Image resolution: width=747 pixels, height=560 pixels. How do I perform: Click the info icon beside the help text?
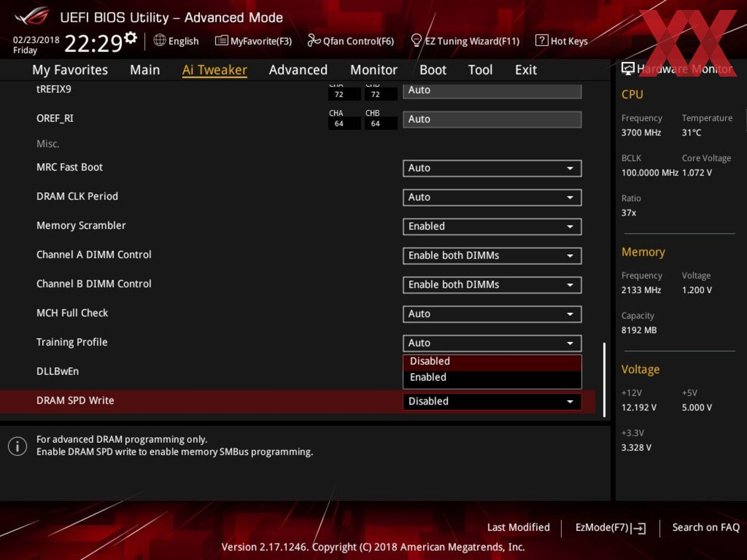[x=18, y=446]
